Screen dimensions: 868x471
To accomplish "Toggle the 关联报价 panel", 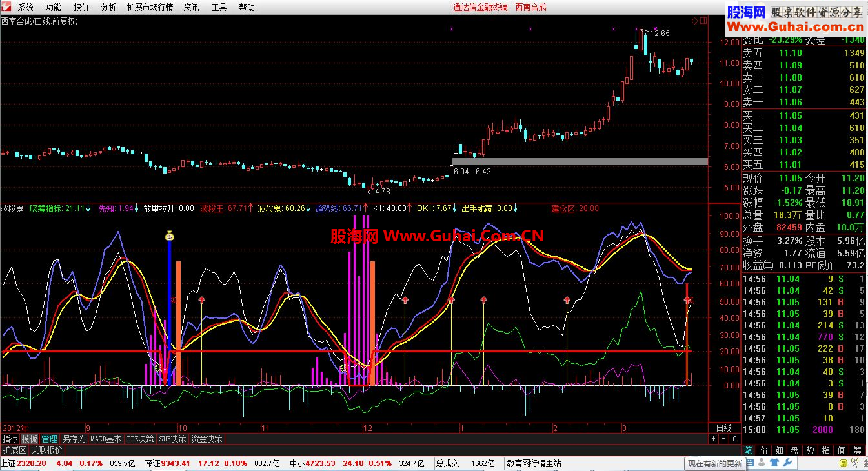I will tap(47, 450).
